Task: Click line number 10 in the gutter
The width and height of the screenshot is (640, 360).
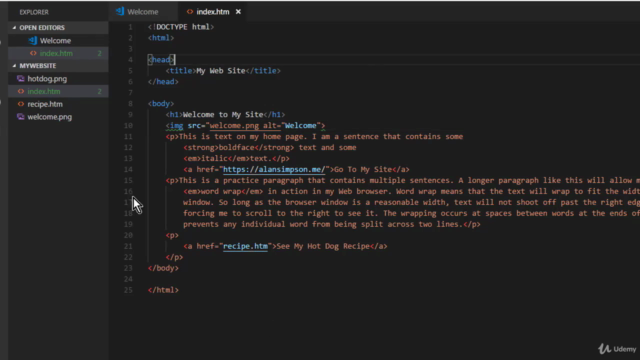Action: [128, 125]
